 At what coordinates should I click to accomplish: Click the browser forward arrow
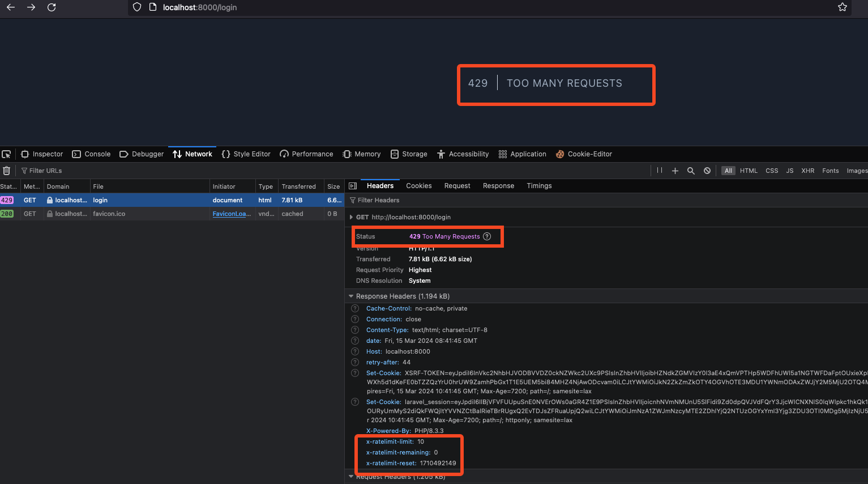click(31, 7)
